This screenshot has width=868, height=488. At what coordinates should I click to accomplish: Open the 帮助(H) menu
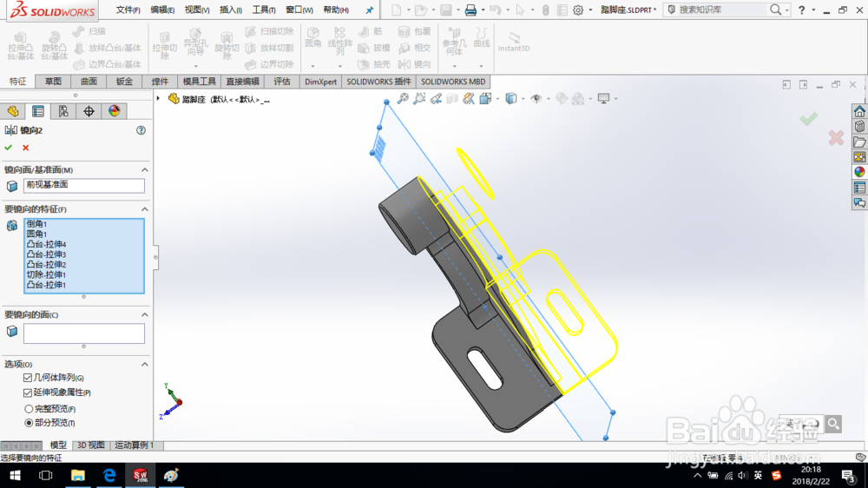coord(335,10)
